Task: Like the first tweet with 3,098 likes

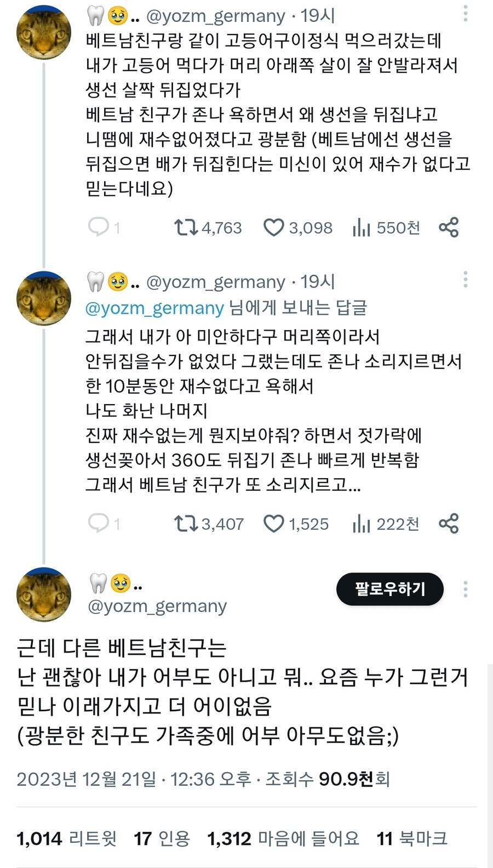Action: click(x=274, y=227)
